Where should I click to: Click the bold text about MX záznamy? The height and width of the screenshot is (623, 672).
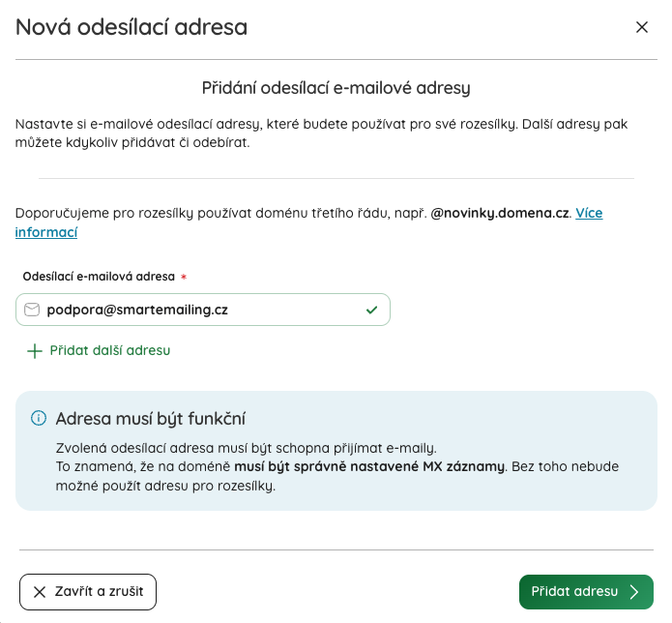[369, 466]
